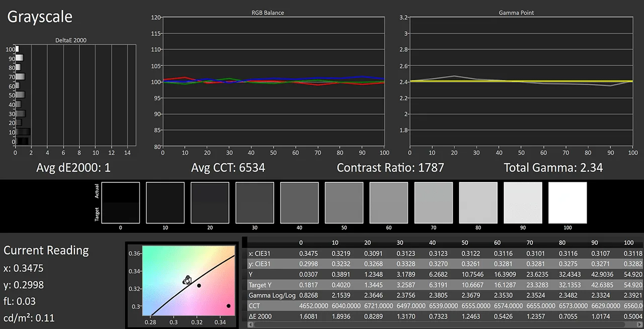The image size is (644, 329).
Task: Select the 10 percent dark swatch
Action: point(165,203)
